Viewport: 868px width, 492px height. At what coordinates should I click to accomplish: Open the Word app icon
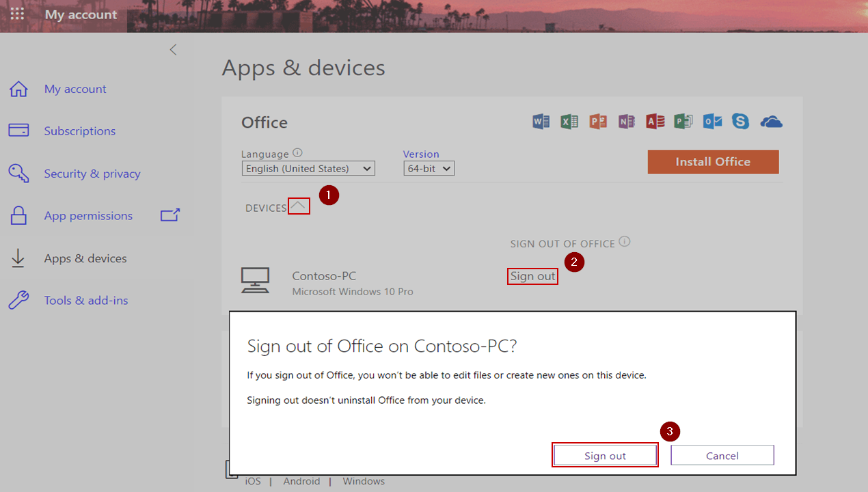click(541, 121)
